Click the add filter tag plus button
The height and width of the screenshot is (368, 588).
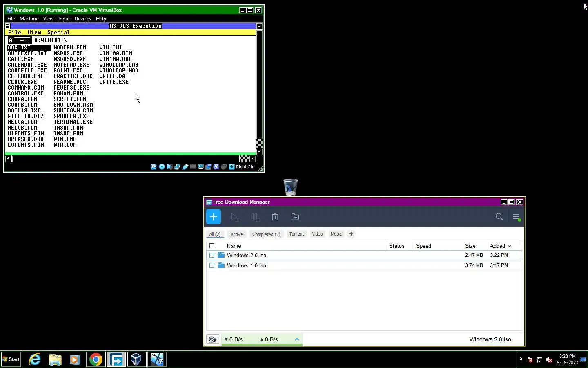pyautogui.click(x=351, y=234)
